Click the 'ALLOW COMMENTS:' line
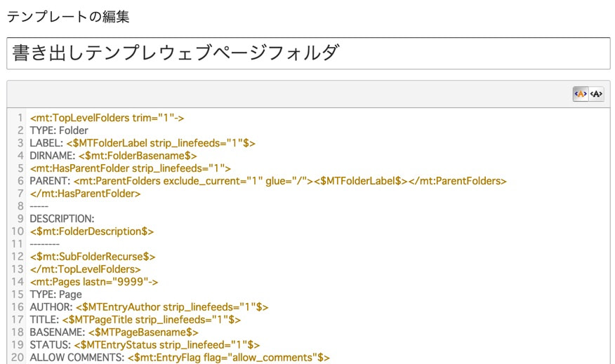This screenshot has height=364, width=615. pyautogui.click(x=180, y=358)
